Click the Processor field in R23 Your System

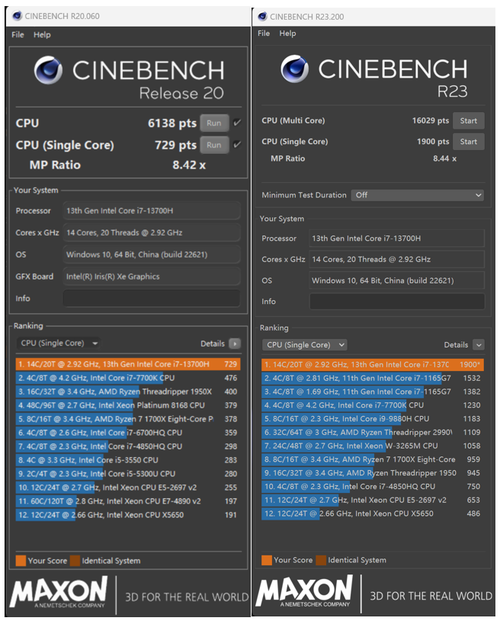[397, 238]
